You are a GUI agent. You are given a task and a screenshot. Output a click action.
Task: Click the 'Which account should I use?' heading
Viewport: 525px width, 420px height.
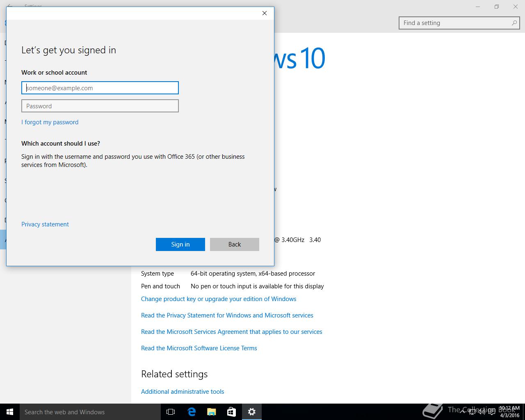pos(61,144)
